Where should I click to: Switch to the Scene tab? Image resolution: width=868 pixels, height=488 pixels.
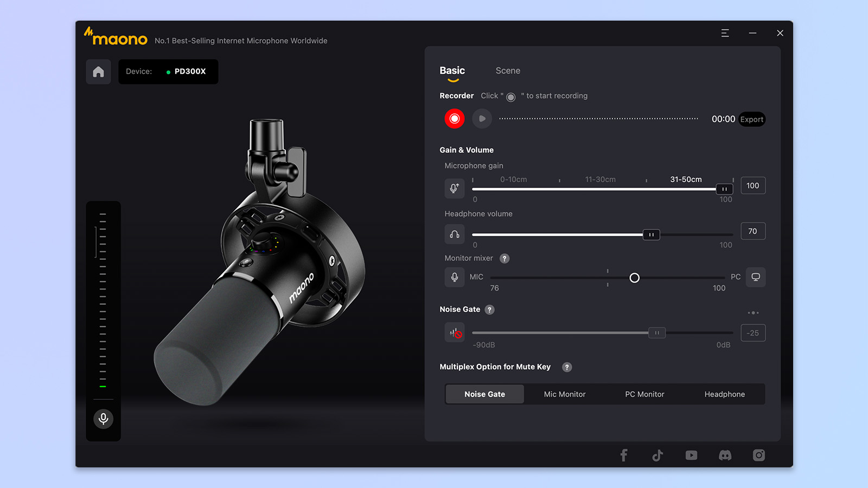point(508,71)
